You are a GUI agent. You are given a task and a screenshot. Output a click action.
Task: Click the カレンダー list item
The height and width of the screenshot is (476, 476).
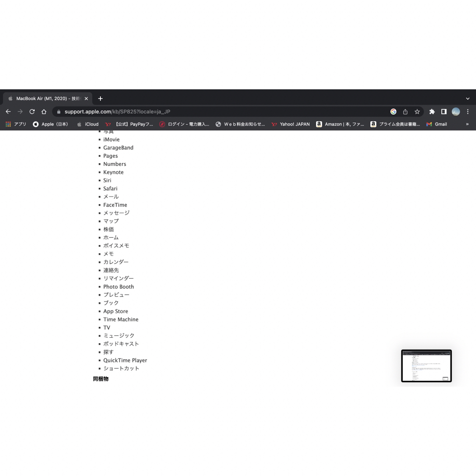point(115,262)
